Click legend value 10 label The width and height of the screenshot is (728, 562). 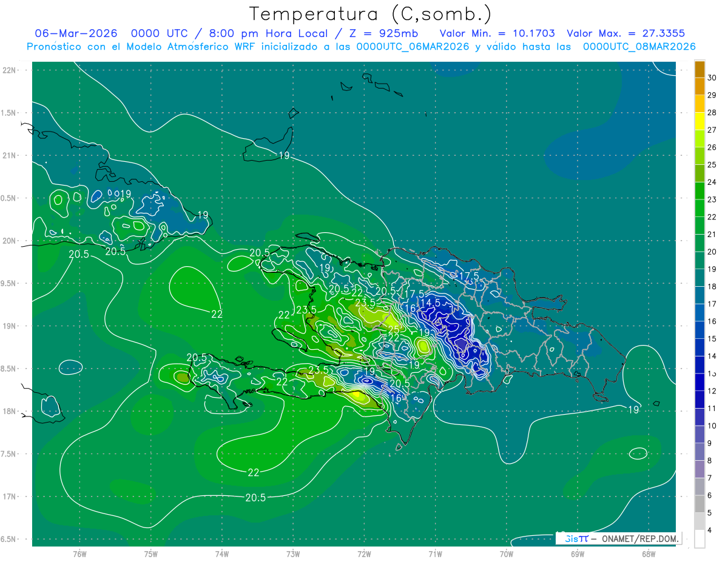tap(712, 426)
